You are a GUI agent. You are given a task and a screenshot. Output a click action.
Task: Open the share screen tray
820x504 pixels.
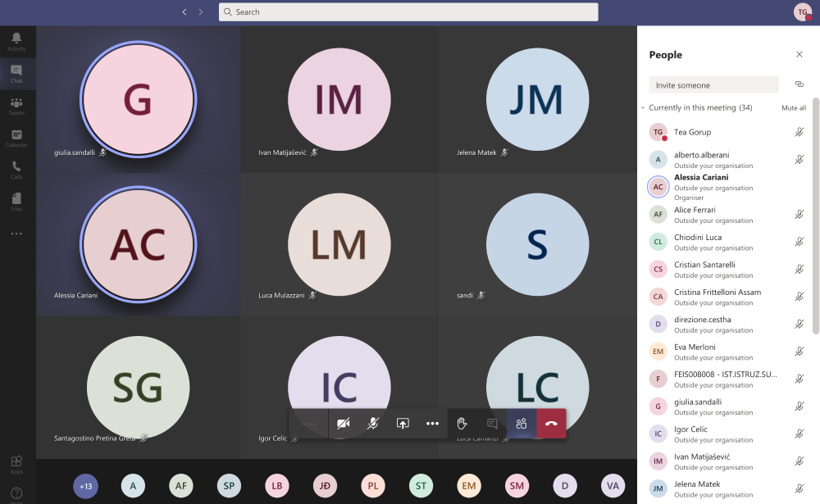403,424
